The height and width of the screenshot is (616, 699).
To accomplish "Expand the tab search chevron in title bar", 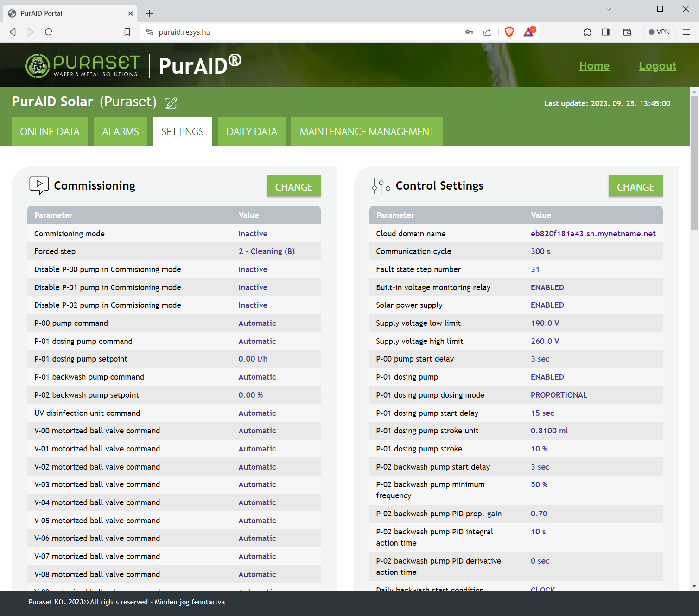I will [x=609, y=9].
